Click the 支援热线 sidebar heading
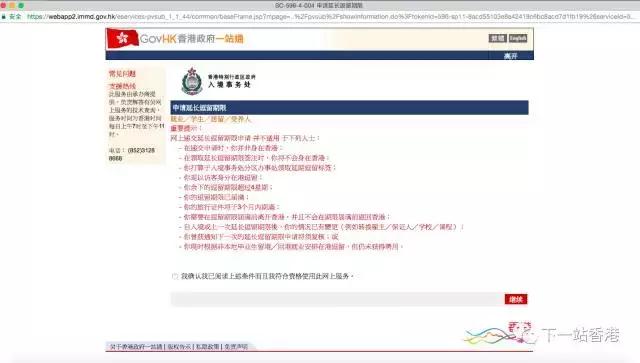The height and width of the screenshot is (363, 640). point(122,86)
